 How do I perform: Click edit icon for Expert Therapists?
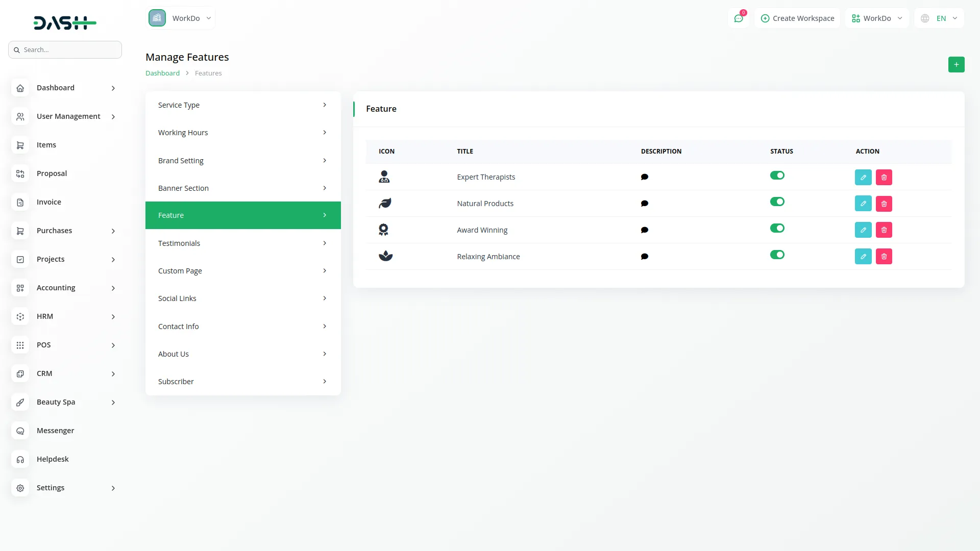[863, 177]
